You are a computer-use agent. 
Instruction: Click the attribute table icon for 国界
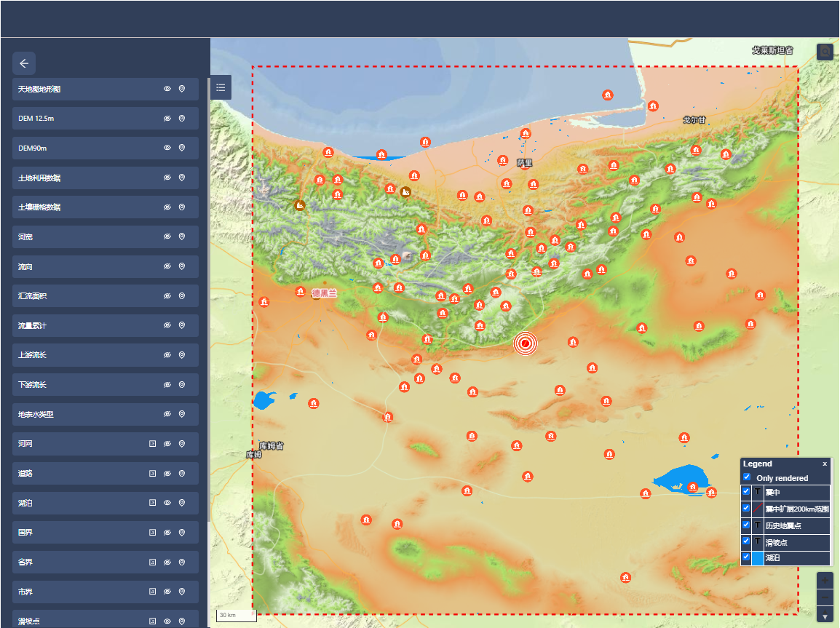153,533
